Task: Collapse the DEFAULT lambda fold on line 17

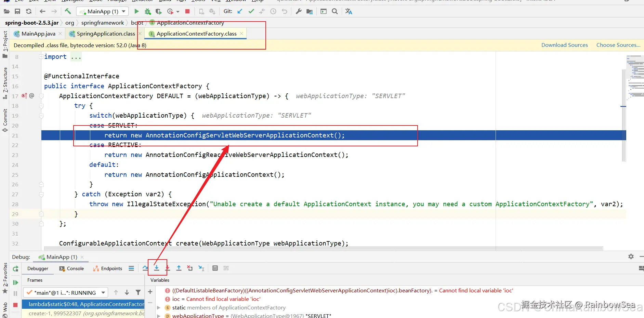Action: click(x=41, y=96)
